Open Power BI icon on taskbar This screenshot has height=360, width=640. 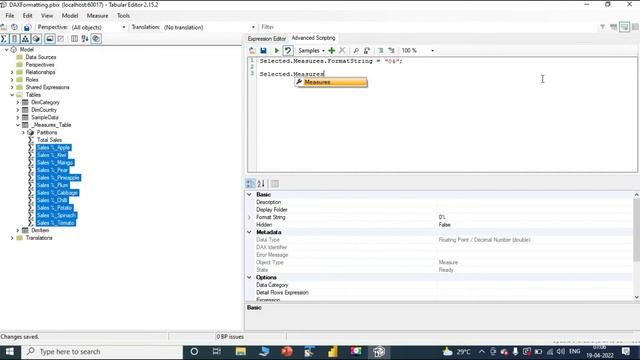pyautogui.click(x=333, y=352)
